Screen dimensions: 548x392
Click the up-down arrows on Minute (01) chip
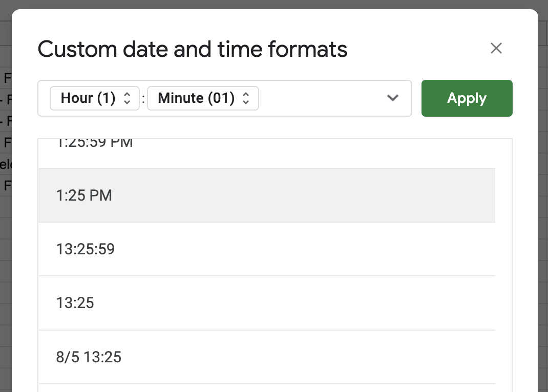click(x=246, y=98)
